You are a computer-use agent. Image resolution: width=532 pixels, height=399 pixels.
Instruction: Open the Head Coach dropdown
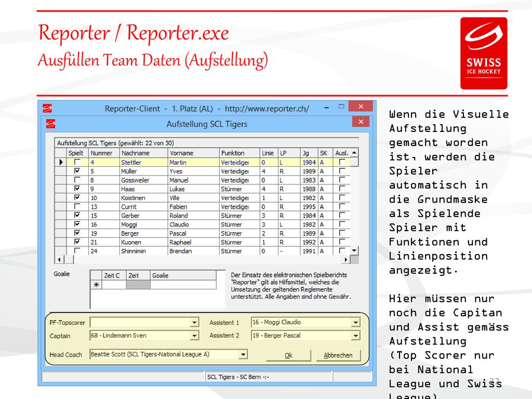(x=243, y=354)
